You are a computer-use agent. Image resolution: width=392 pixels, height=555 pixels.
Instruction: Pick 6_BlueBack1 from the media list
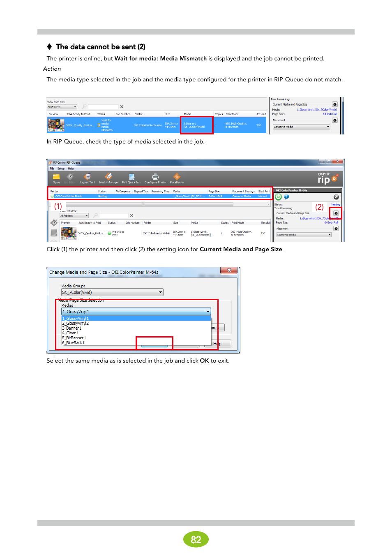click(x=136, y=342)
